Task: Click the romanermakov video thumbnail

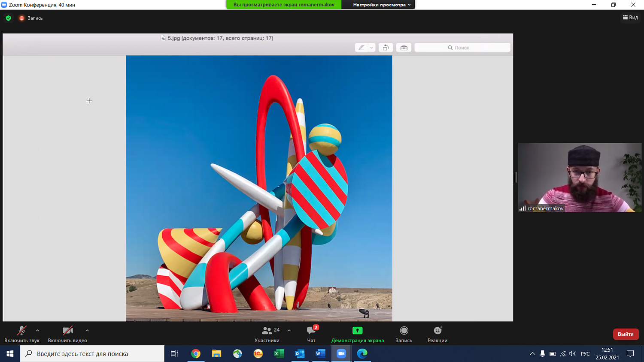Action: click(580, 178)
